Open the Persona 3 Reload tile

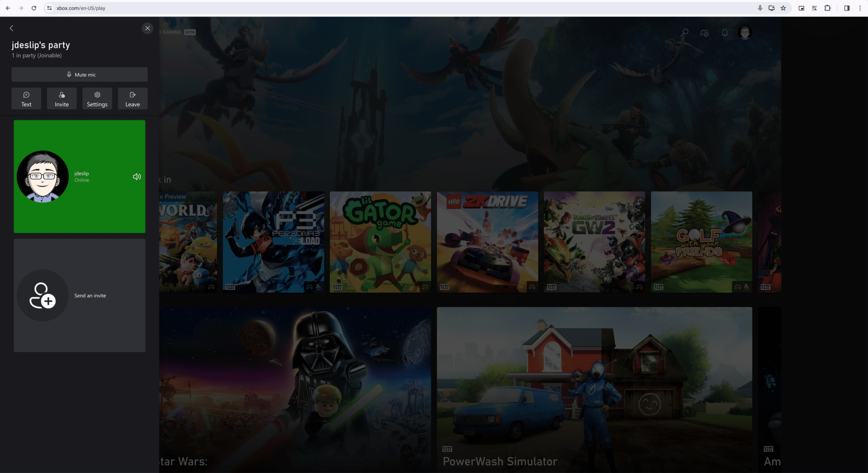click(273, 241)
